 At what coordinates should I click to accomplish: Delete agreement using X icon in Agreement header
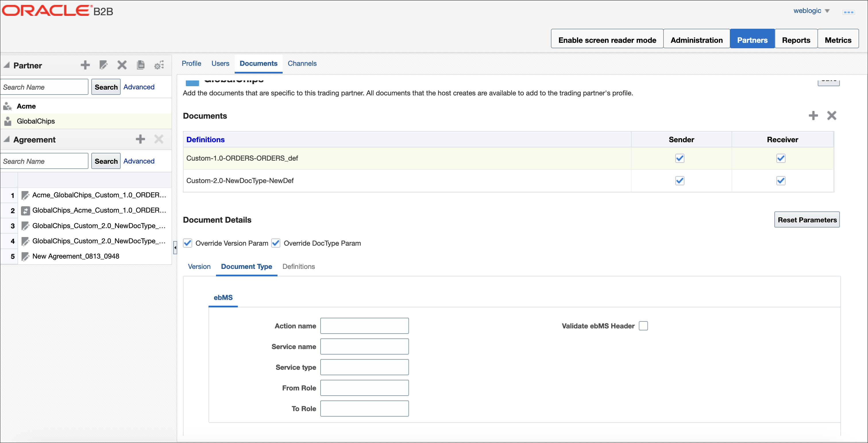(159, 139)
